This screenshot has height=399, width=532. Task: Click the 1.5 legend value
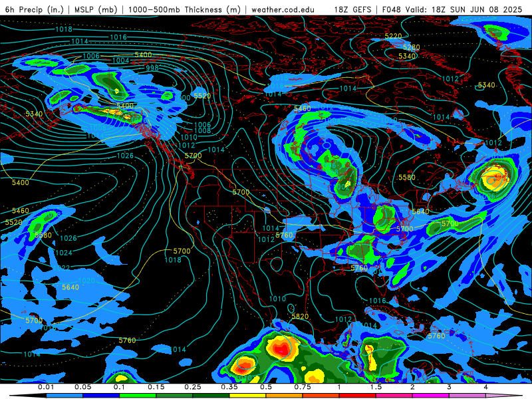[x=376, y=387]
